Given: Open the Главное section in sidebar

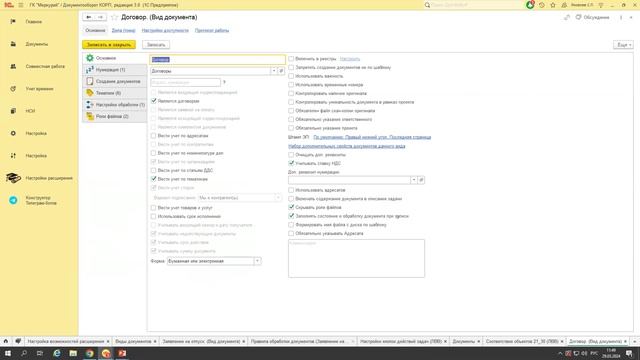Looking at the screenshot, I should coord(33,22).
